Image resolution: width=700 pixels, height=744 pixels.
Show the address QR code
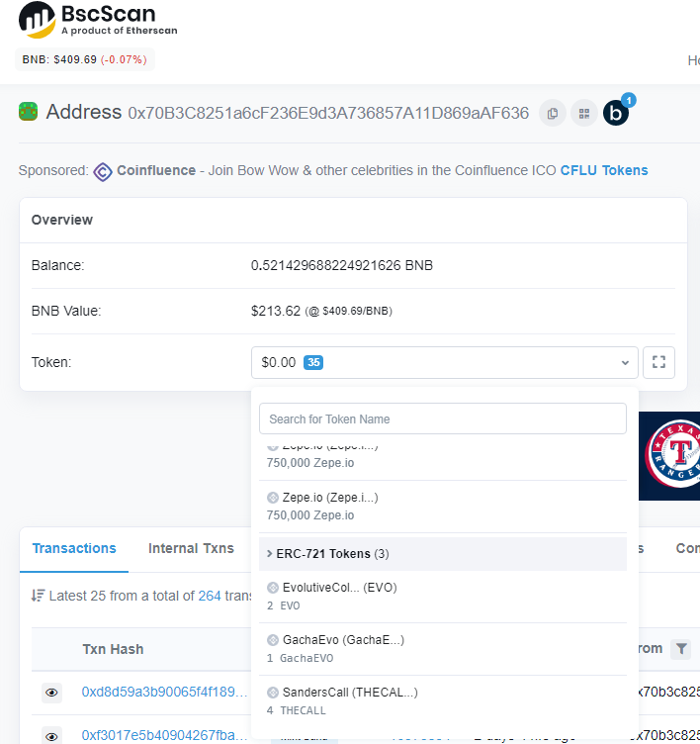[x=583, y=114]
